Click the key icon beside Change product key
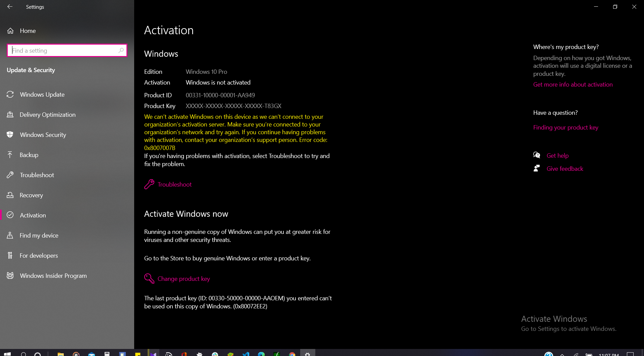644x356 pixels. point(149,278)
